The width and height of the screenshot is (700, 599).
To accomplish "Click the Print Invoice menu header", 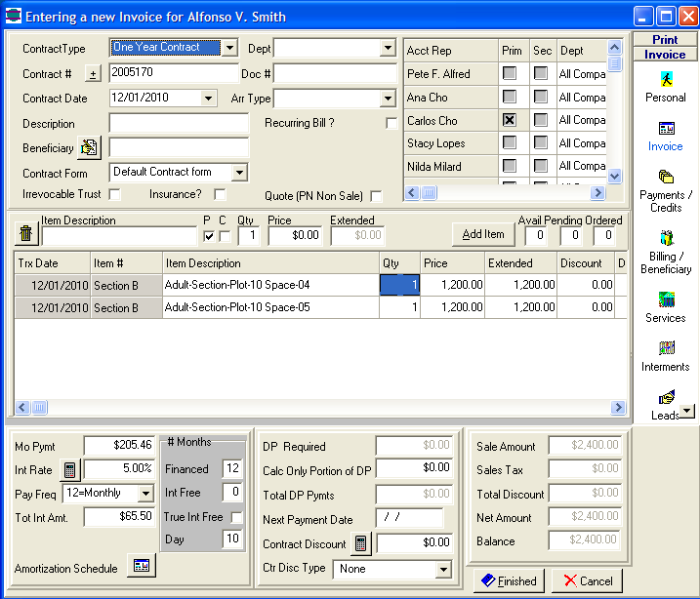I will tap(665, 47).
